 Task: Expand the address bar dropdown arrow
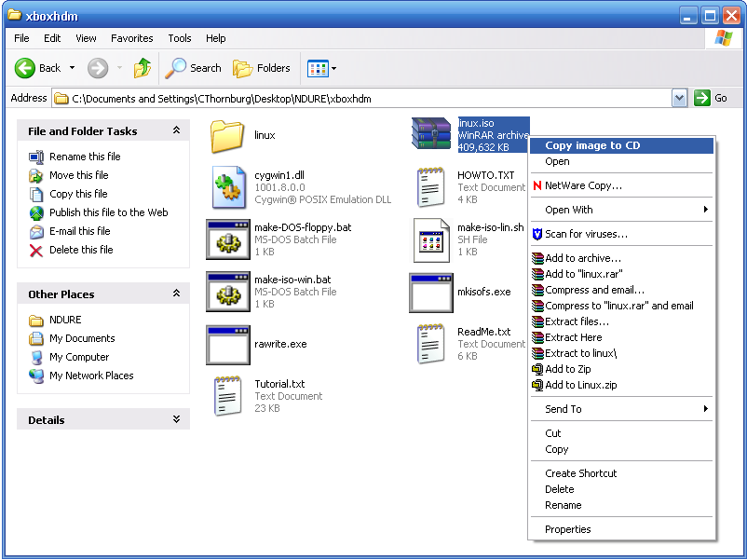[679, 98]
